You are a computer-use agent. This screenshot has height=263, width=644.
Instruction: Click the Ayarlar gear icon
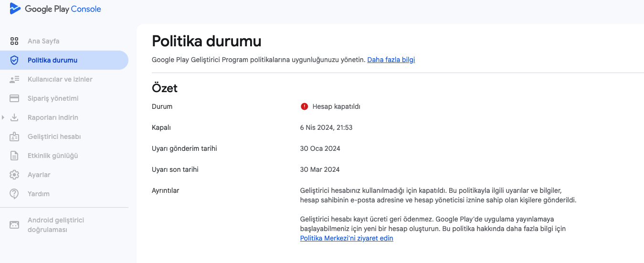point(14,175)
